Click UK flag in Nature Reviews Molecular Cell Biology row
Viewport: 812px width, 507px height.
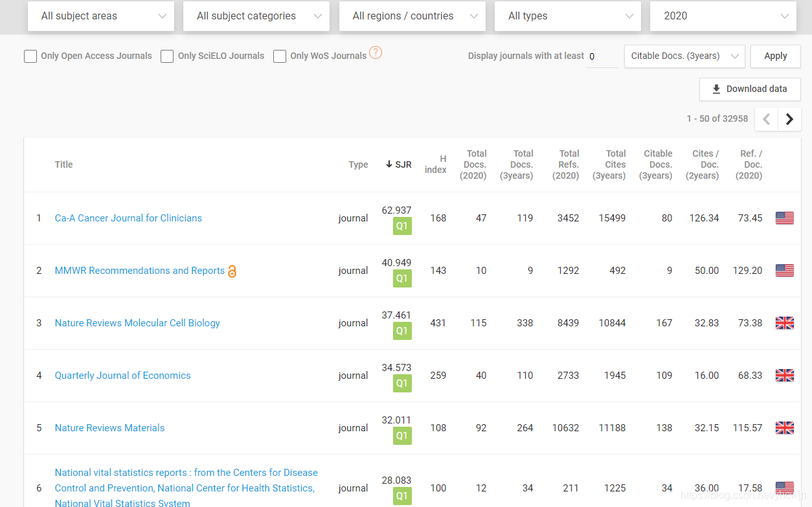pos(785,323)
